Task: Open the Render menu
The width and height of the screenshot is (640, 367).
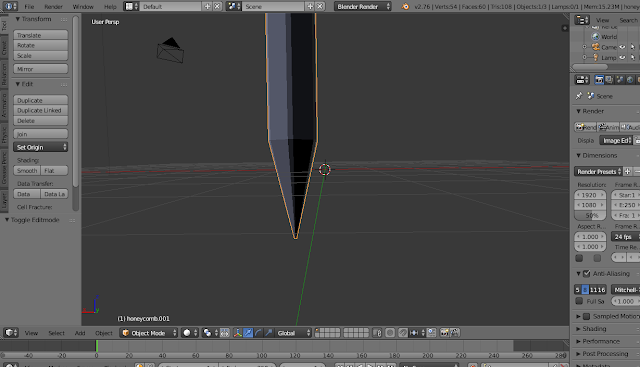Action: pyautogui.click(x=53, y=7)
